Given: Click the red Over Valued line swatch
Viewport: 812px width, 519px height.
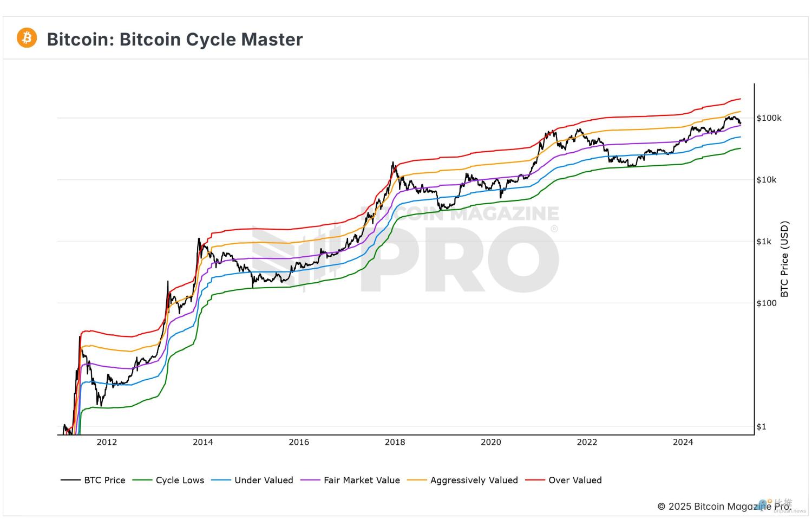Looking at the screenshot, I should coord(535,480).
